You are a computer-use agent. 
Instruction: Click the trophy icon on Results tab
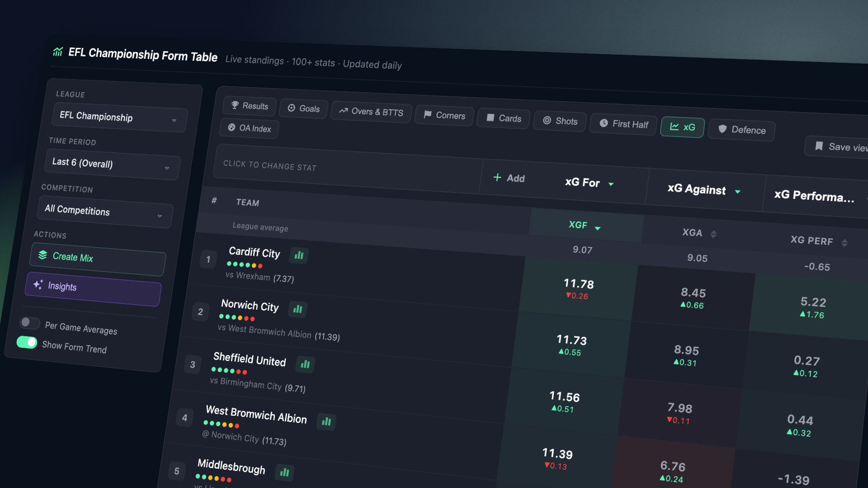point(235,105)
